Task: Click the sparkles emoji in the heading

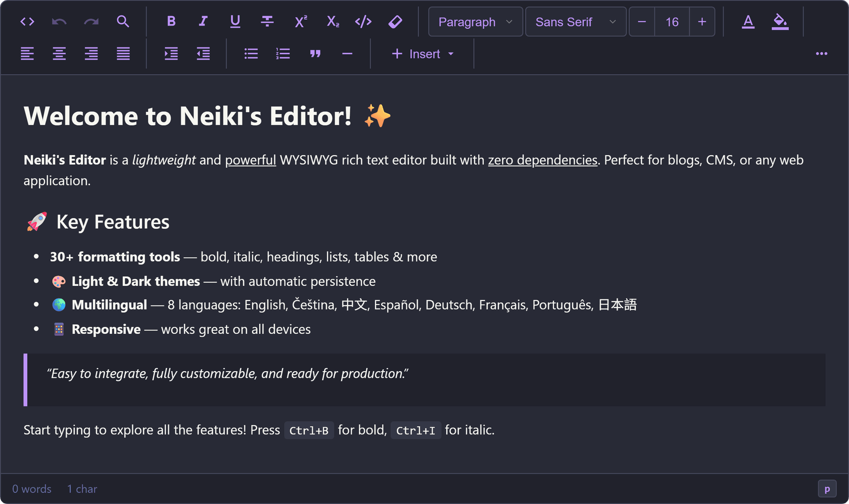Action: pos(378,116)
